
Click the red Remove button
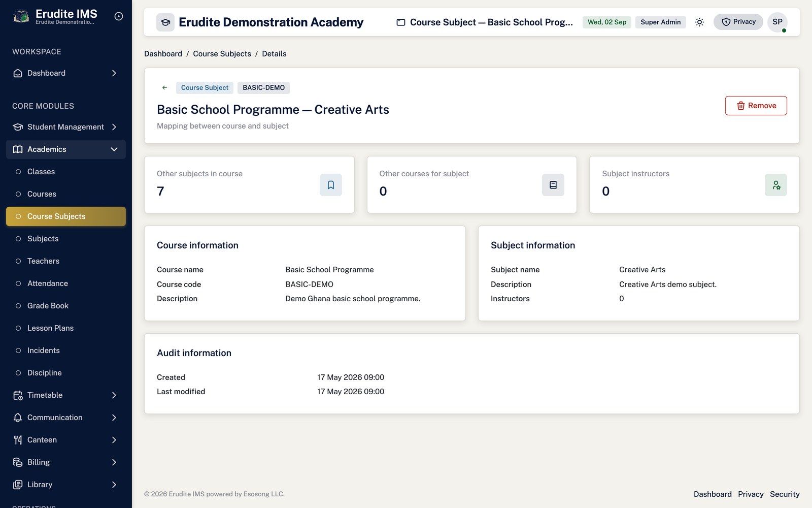pos(756,106)
